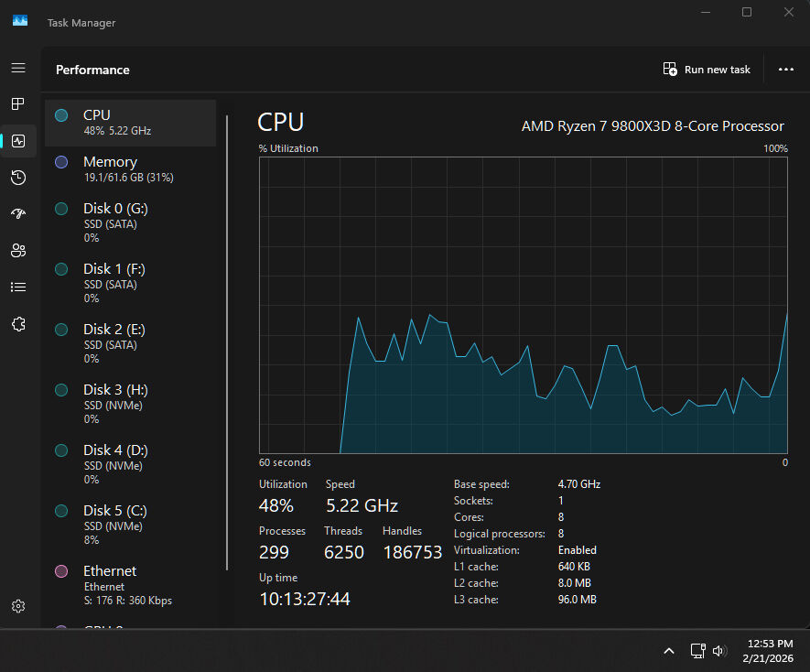The image size is (810, 672).
Task: Select CPU in the performance list
Action: tap(130, 123)
